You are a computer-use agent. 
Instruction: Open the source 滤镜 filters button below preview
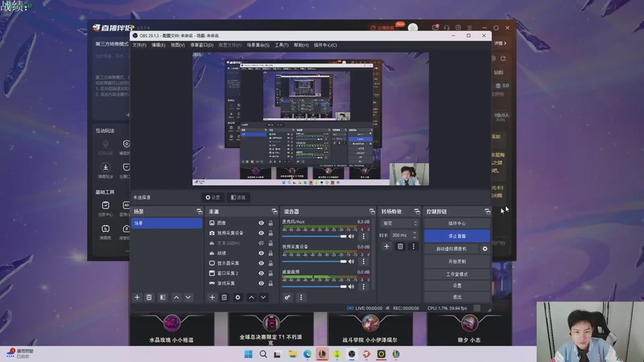click(x=238, y=197)
